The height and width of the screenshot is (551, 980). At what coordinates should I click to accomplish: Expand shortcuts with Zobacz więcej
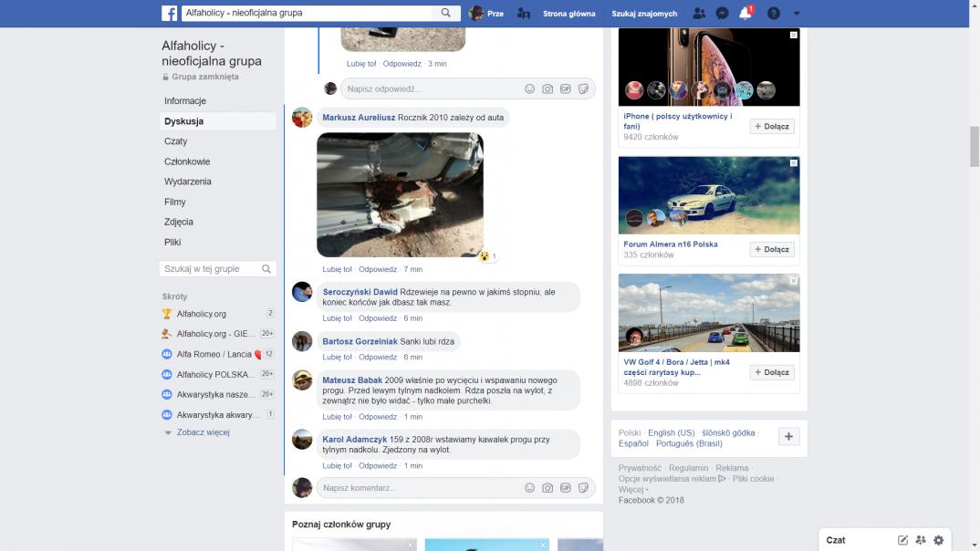pyautogui.click(x=203, y=432)
